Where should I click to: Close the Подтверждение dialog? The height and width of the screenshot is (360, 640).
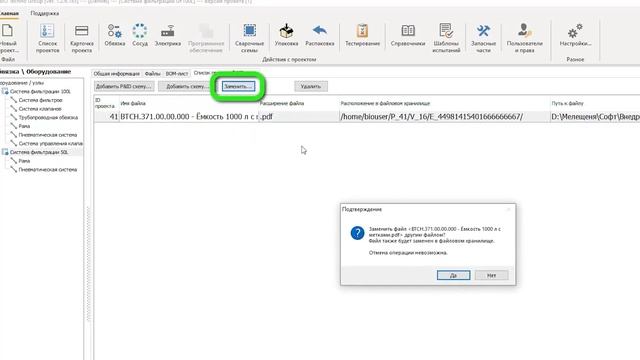508,209
